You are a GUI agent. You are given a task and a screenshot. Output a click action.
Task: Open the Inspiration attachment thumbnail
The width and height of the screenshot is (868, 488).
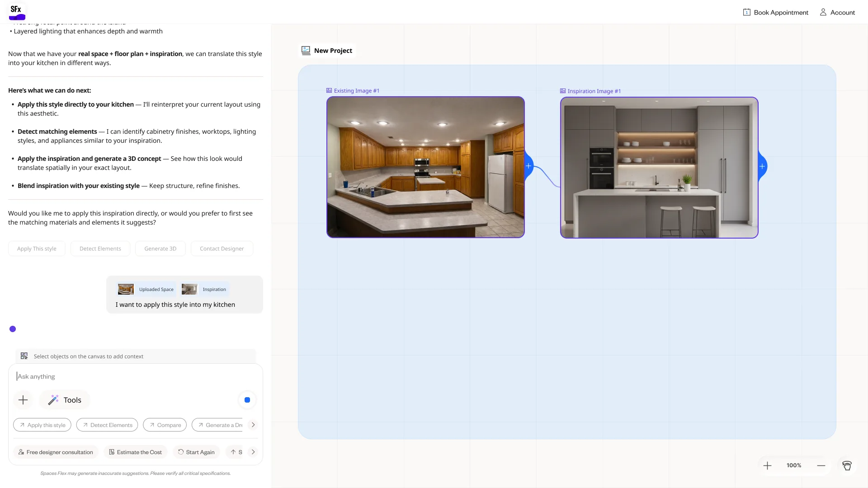click(189, 289)
